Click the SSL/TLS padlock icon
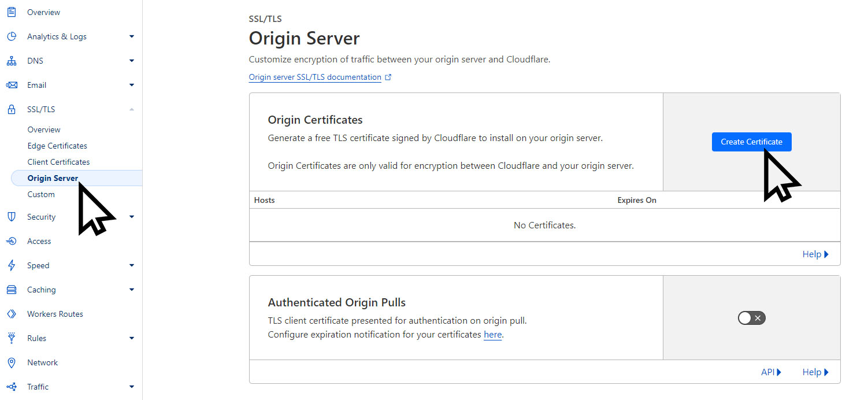Viewport: 868px width, 400px height. pos(11,109)
